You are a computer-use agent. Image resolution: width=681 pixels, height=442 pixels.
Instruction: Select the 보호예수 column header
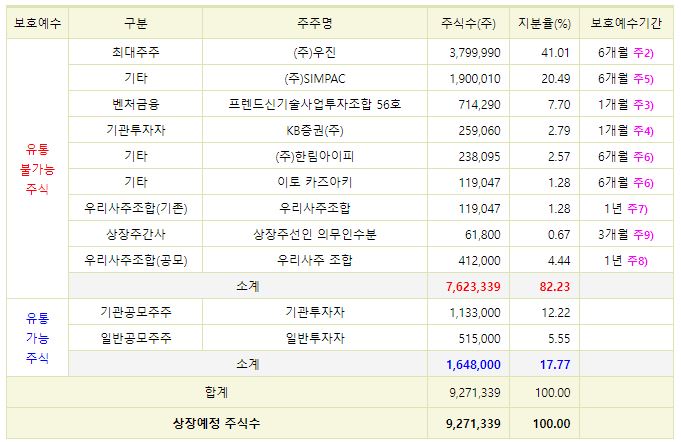coord(37,23)
